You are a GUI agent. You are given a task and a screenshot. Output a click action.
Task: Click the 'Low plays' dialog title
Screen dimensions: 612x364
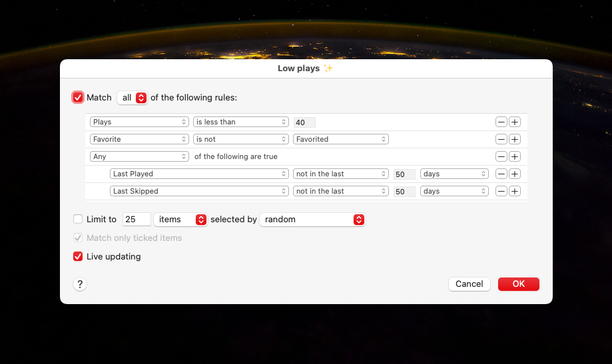(x=305, y=69)
